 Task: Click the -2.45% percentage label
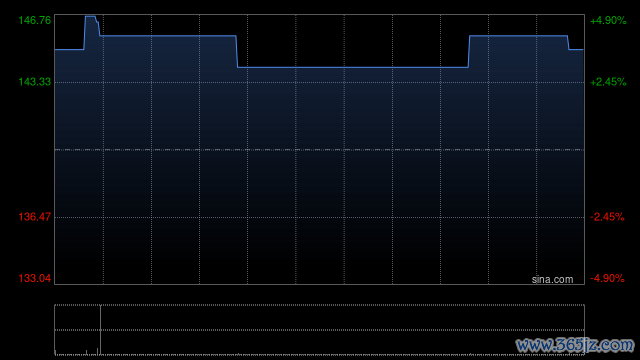click(607, 217)
